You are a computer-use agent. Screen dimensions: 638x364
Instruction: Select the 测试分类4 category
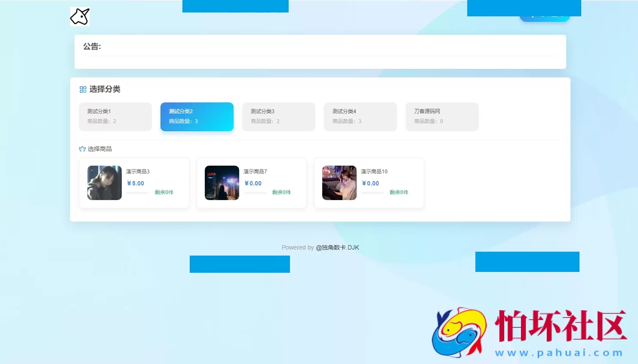tap(361, 117)
